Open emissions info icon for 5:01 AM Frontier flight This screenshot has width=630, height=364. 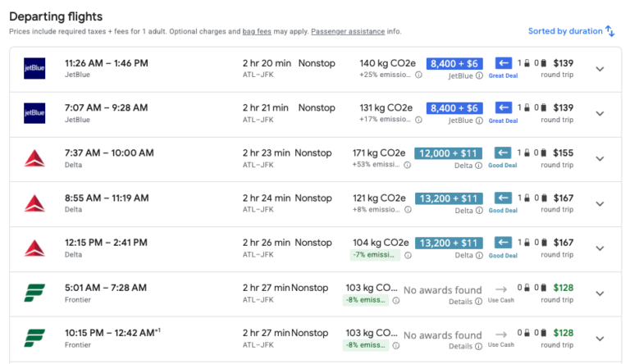pos(395,300)
